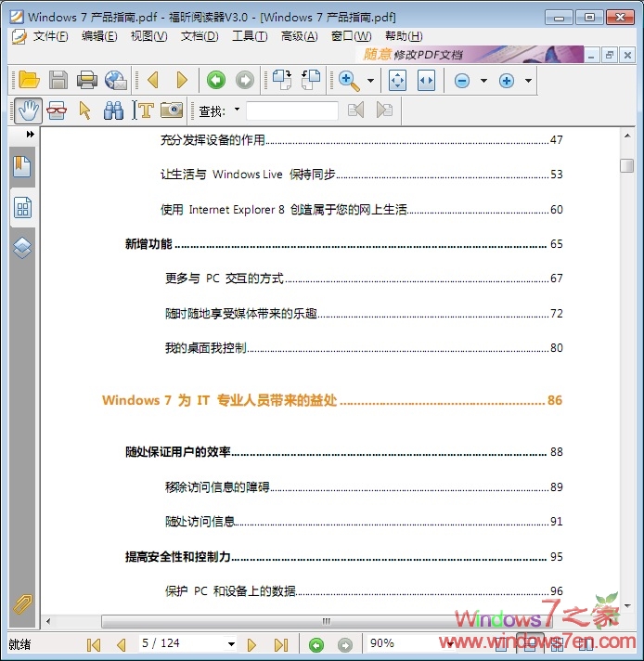Image resolution: width=644 pixels, height=661 pixels.
Task: Next page arrow in status bar
Action: pos(251,645)
